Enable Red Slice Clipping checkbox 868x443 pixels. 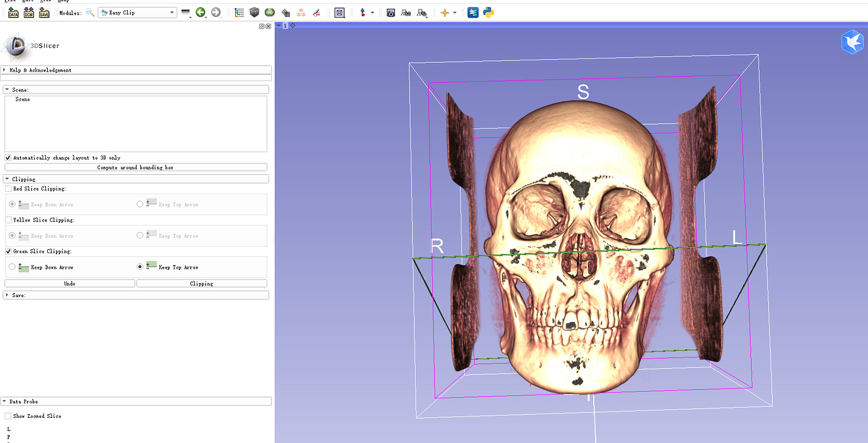click(8, 189)
